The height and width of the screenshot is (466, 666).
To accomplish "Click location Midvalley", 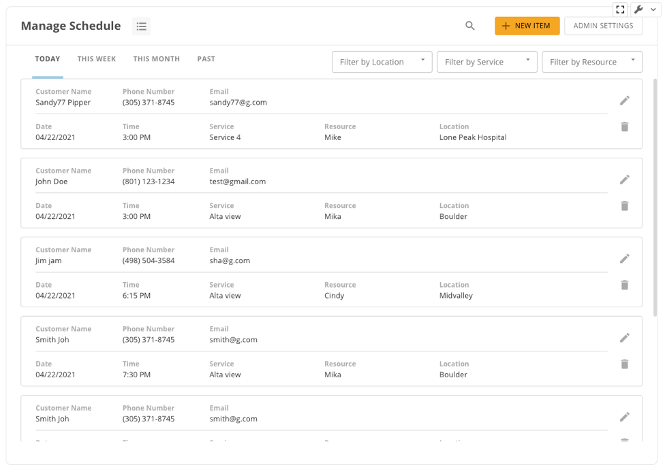I will [x=456, y=296].
